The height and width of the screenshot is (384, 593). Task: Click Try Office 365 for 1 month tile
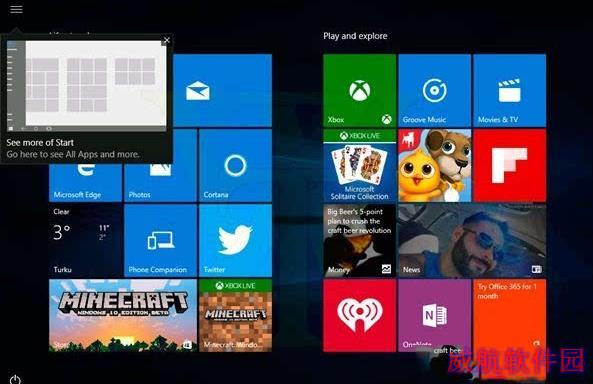coord(510,316)
